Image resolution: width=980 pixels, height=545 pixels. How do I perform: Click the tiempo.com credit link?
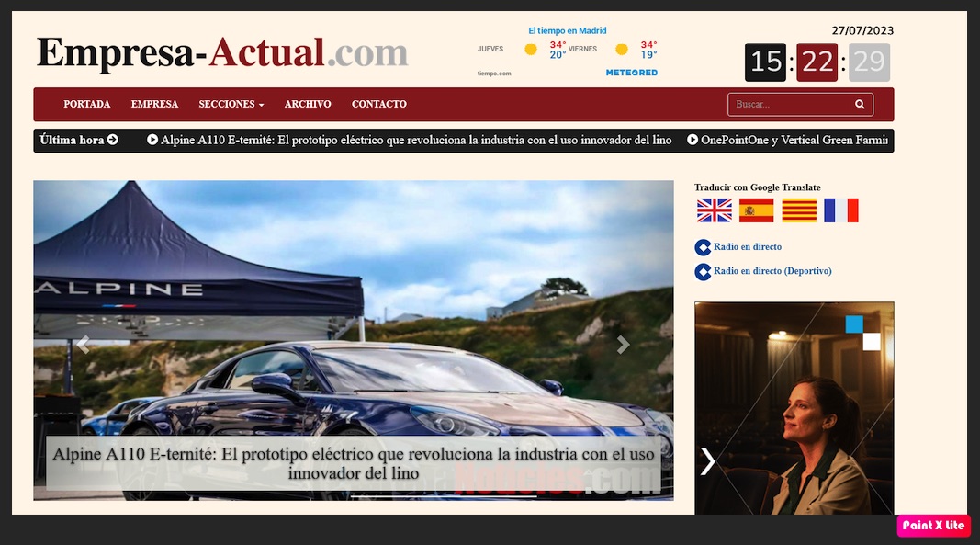[x=494, y=74]
